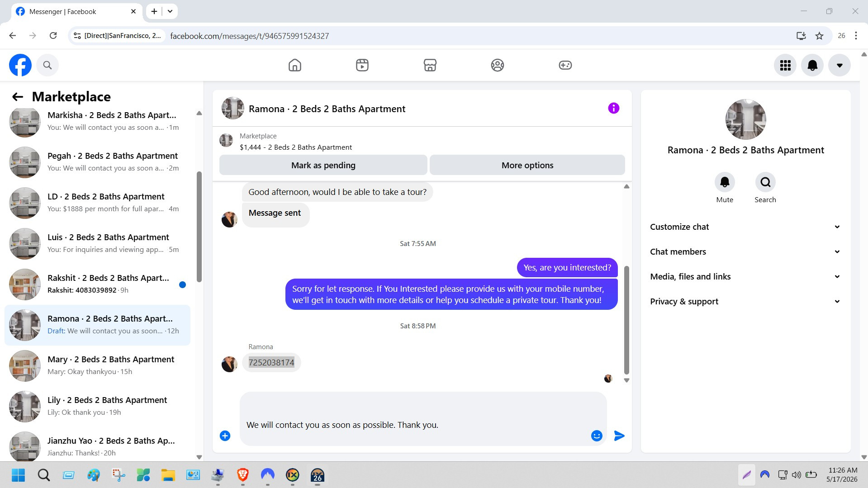Open the tab list dropdown chevron
This screenshot has width=868, height=488.
click(170, 11)
